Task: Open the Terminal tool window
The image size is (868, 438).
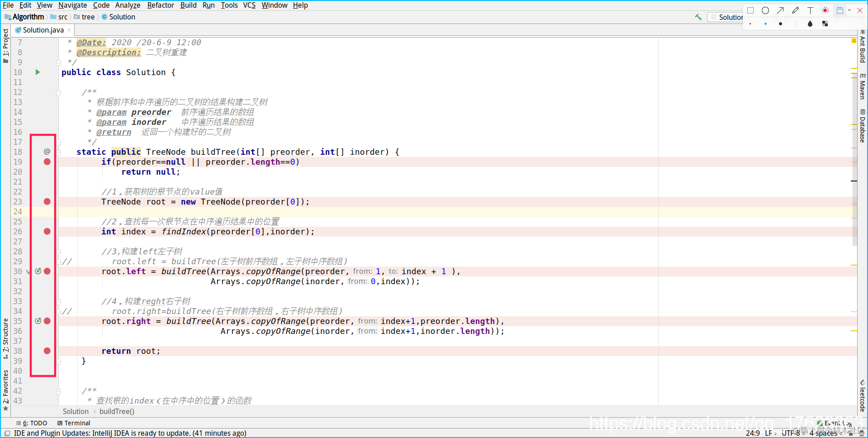Action: 74,423
